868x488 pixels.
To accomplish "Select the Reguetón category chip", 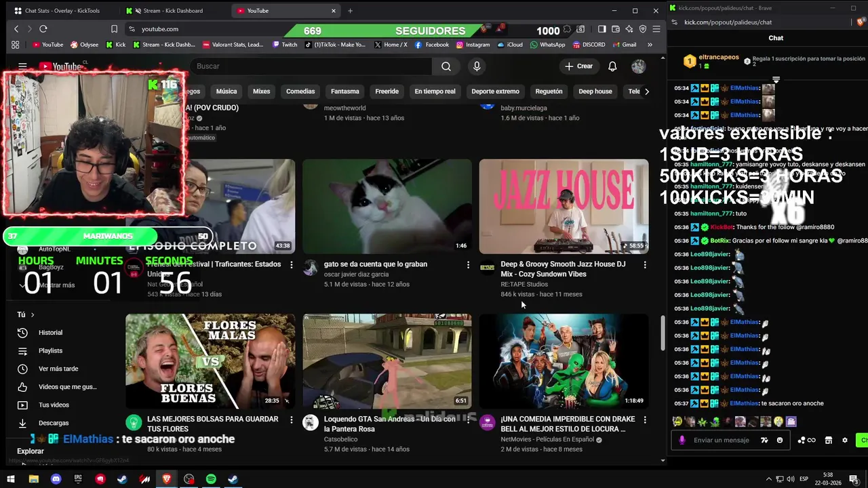I will point(549,91).
